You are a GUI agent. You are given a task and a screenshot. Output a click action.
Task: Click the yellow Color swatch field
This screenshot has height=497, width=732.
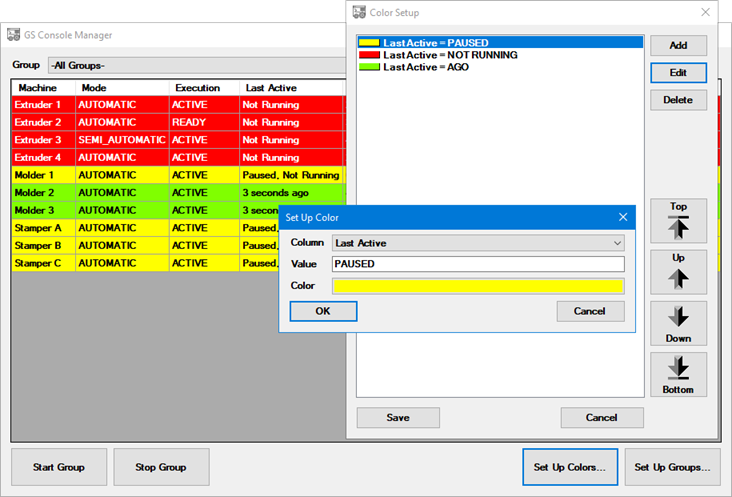coord(477,286)
